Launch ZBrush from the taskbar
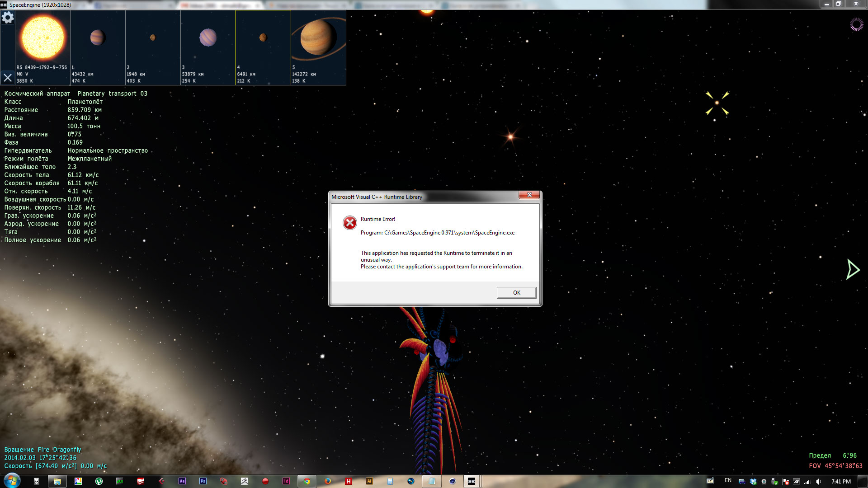 point(245,481)
